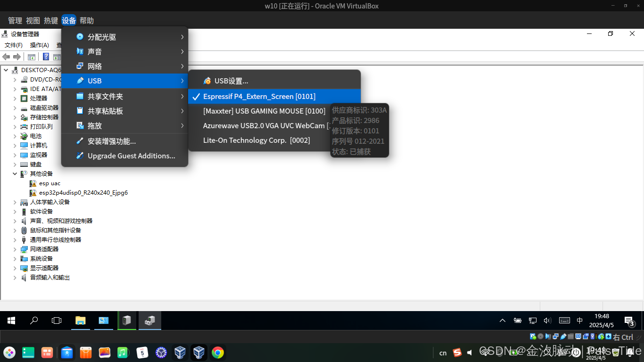Click the Windows Start button in guest taskbar

click(x=11, y=321)
